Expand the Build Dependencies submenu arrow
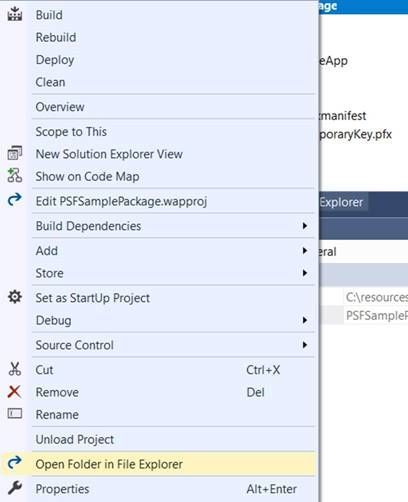The height and width of the screenshot is (502, 408). tap(304, 226)
